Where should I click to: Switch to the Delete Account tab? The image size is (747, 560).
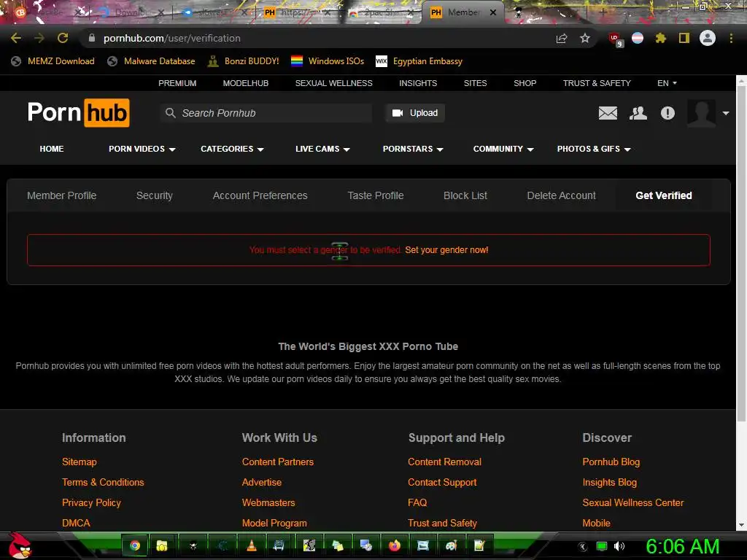[x=561, y=195]
